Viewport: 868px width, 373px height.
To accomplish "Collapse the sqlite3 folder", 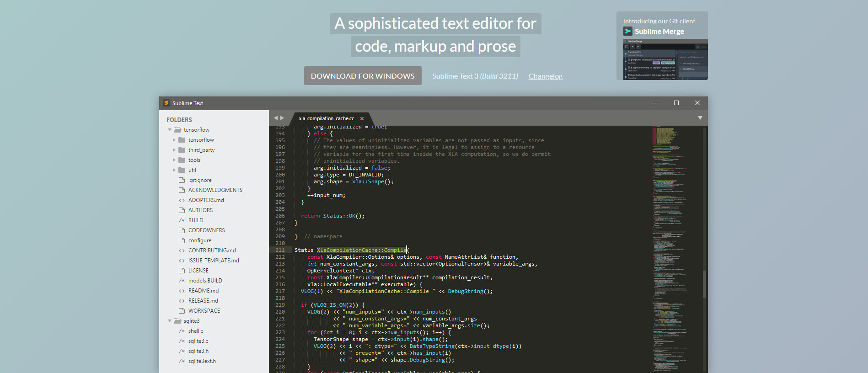I will 170,321.
